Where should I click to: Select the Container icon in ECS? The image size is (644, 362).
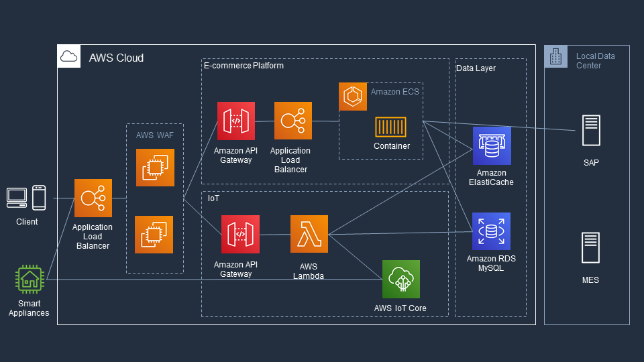(390, 127)
